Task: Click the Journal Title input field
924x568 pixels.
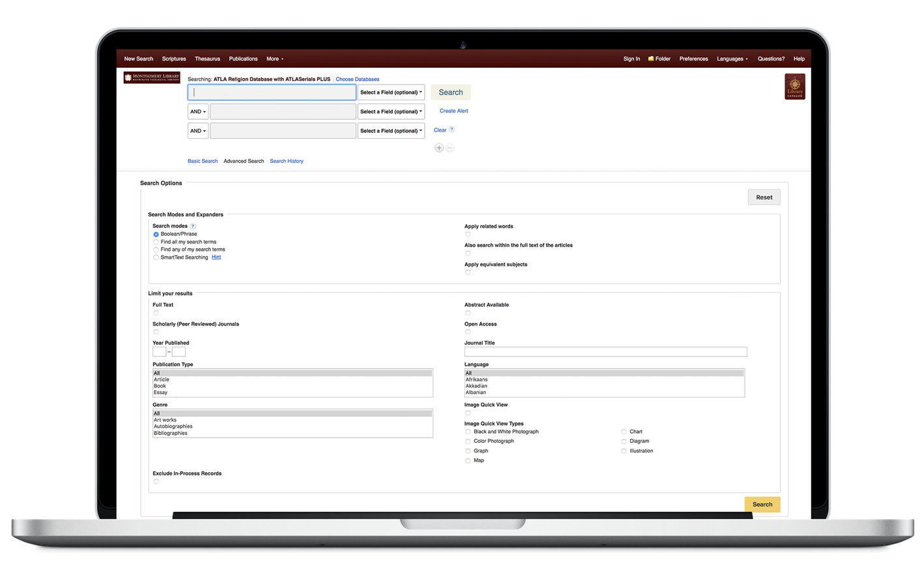Action: 605,352
